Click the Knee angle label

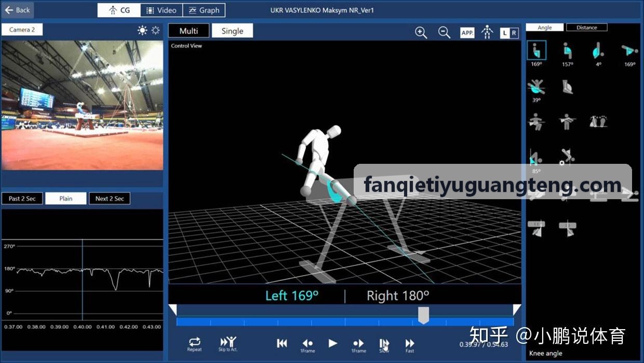[546, 354]
